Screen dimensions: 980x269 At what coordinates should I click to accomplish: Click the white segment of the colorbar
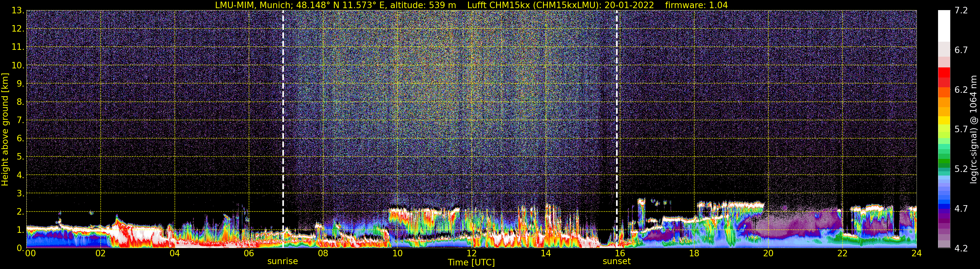(x=944, y=25)
